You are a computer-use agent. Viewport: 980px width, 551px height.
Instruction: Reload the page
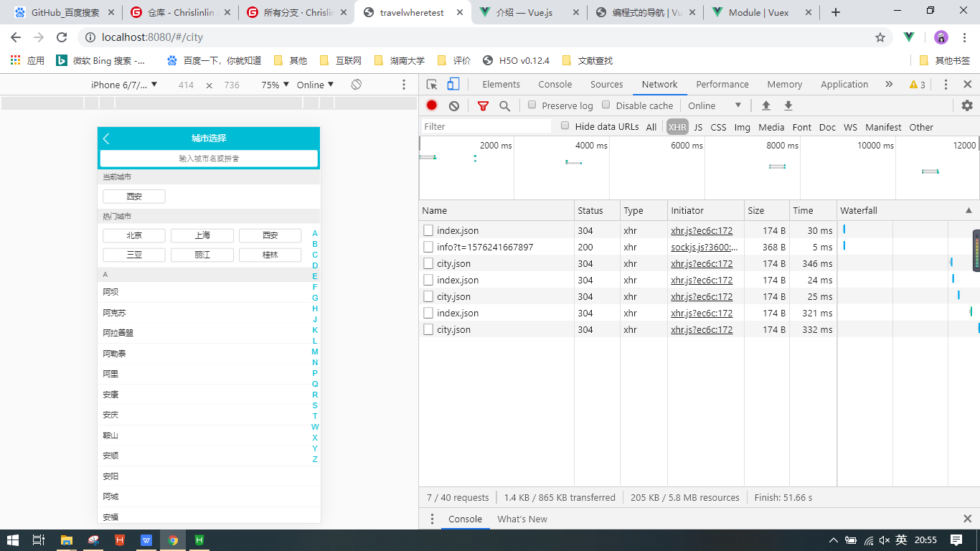[62, 37]
